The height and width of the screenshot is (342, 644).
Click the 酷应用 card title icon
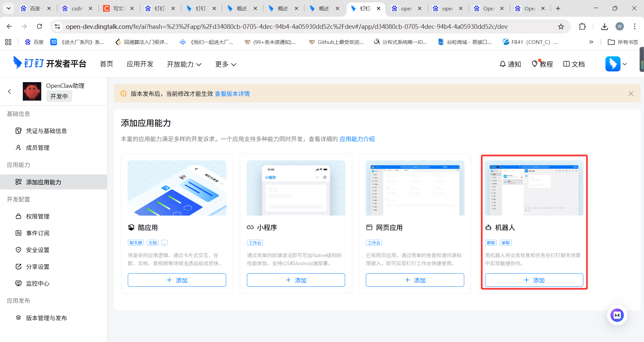coord(131,227)
